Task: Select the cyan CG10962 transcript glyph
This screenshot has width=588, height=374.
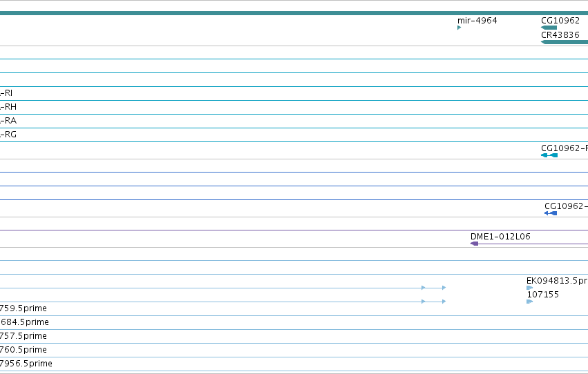Action: pos(549,155)
